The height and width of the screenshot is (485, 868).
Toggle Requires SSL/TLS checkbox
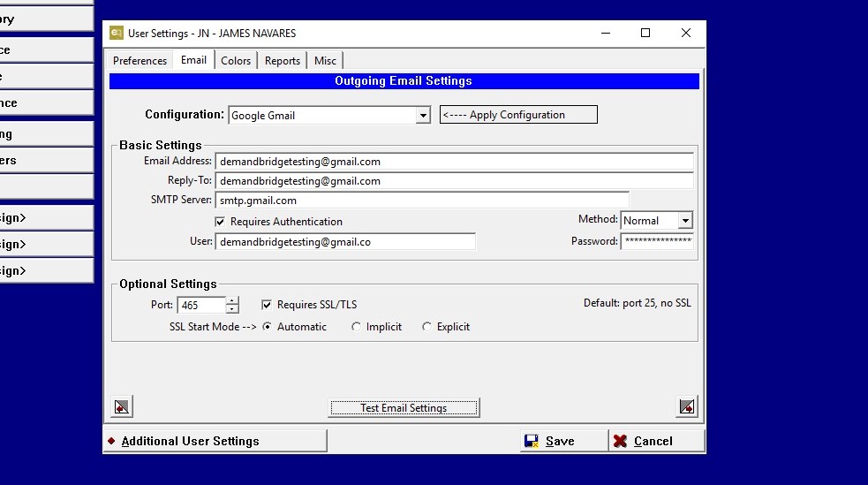(x=267, y=305)
